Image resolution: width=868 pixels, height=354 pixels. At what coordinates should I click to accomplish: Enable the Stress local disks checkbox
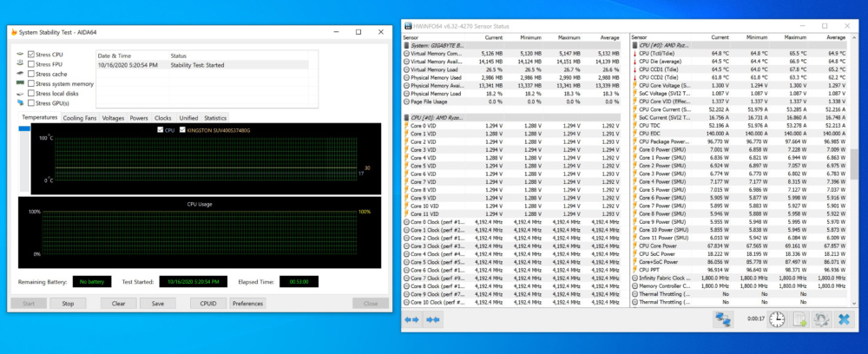(31, 93)
